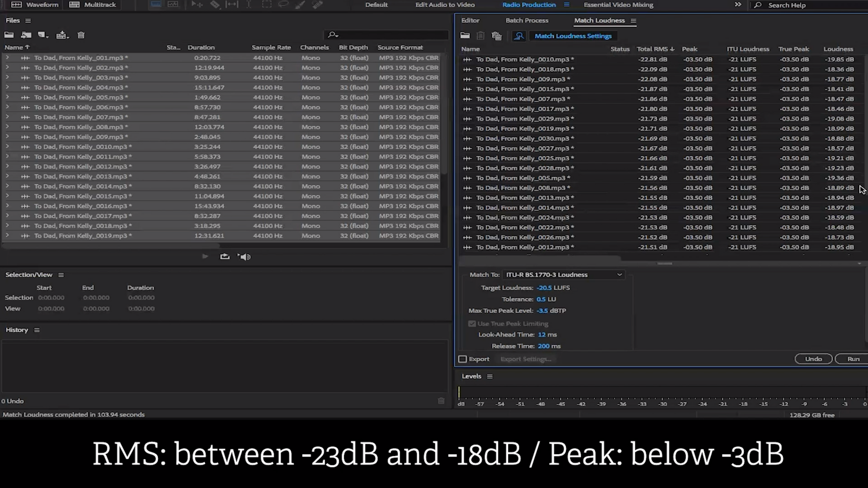Click the Search Help field
The height and width of the screenshot is (488, 868).
[x=810, y=5]
